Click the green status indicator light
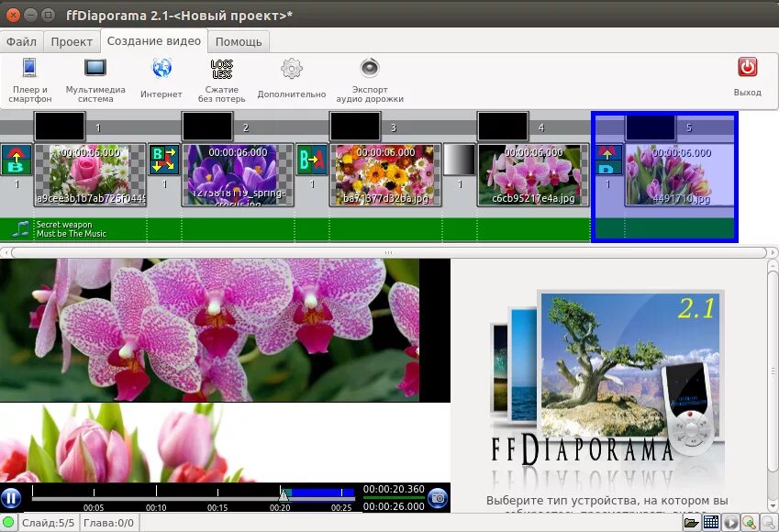This screenshot has height=532, width=779. pyautogui.click(x=8, y=523)
